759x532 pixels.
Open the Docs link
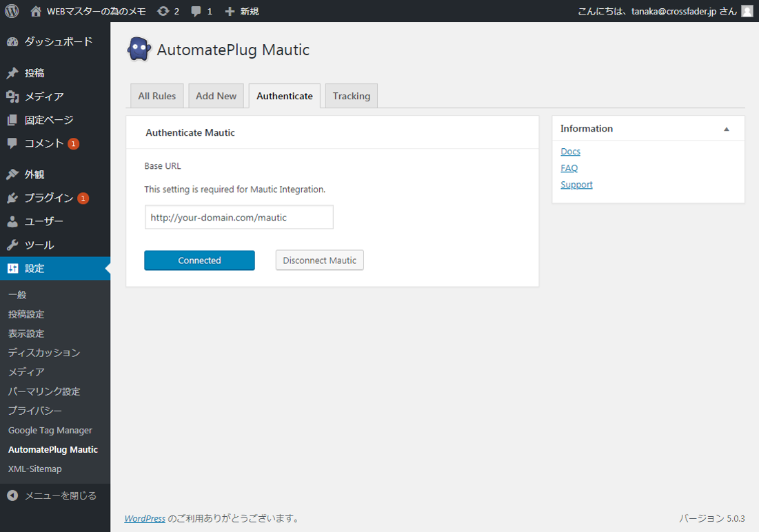pyautogui.click(x=570, y=152)
